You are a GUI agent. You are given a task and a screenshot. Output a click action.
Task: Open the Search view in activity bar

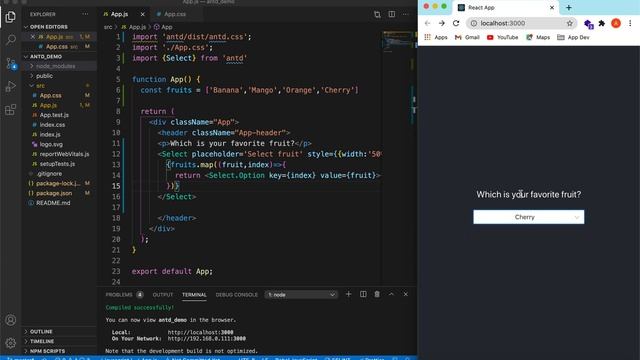click(11, 40)
